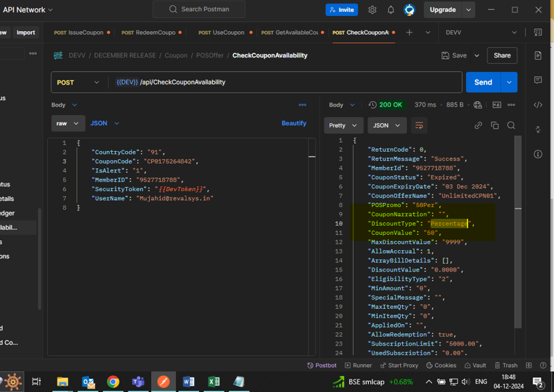Open Postman settings gear
Image resolution: width=554 pixels, height=392 pixels.
(372, 10)
